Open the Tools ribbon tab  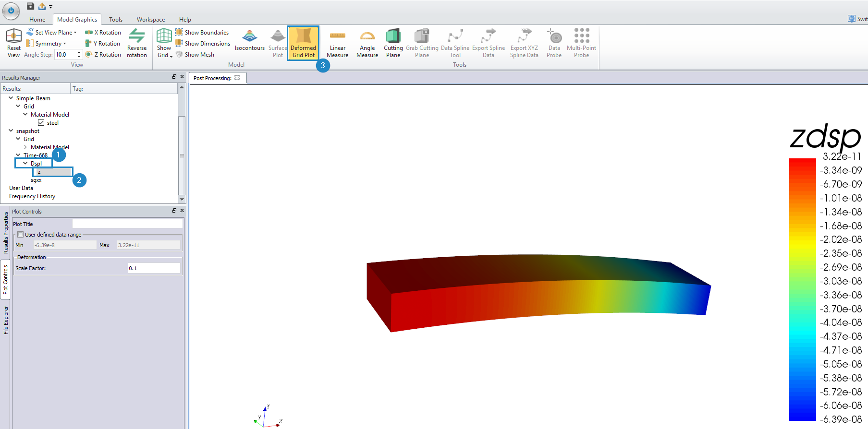(116, 20)
